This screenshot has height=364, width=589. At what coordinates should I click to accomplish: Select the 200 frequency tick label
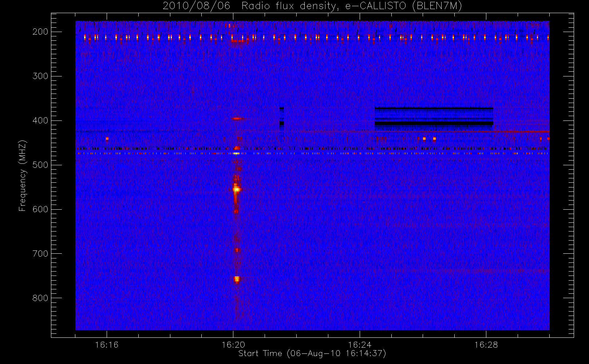40,32
